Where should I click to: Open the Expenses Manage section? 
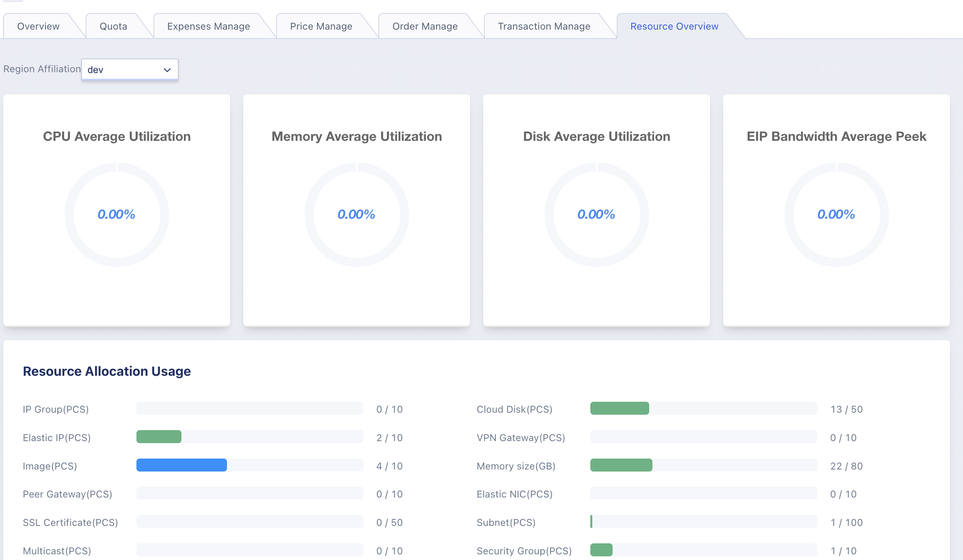point(208,26)
